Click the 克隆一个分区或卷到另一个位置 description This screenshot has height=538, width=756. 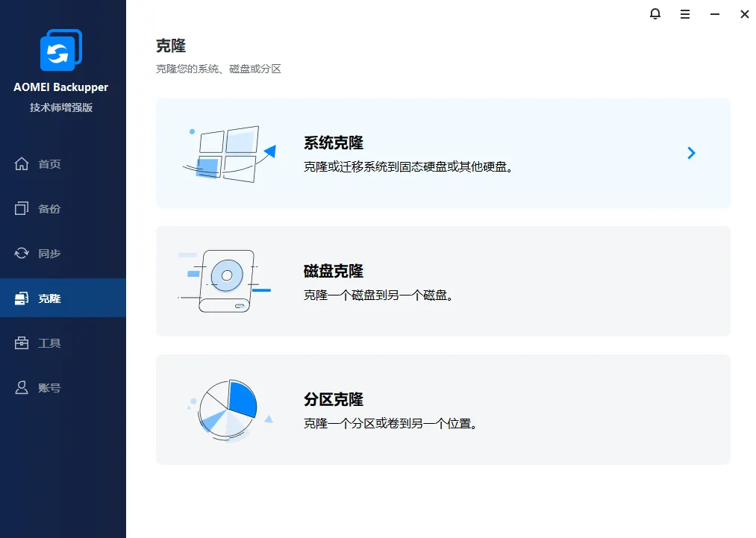390,423
